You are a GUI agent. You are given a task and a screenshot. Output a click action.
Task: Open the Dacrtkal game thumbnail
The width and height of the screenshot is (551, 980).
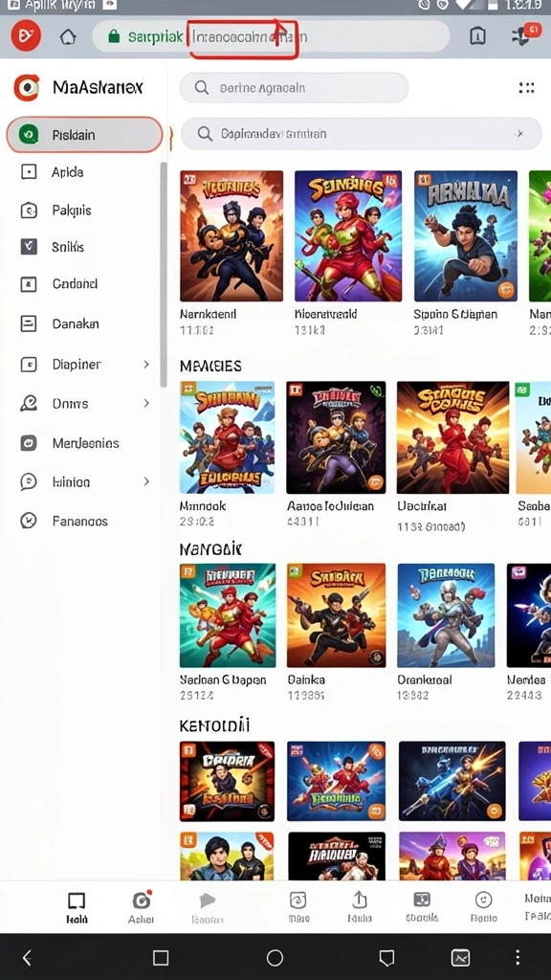pos(452,437)
